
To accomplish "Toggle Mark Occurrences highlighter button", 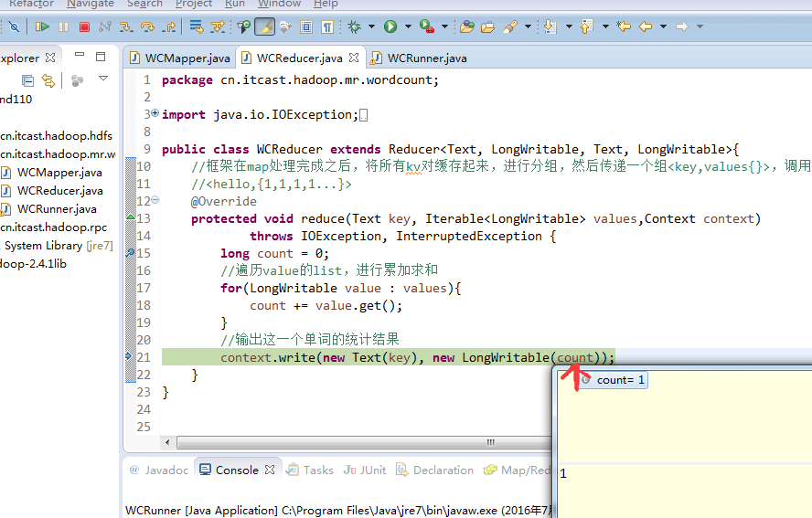I will [264, 26].
